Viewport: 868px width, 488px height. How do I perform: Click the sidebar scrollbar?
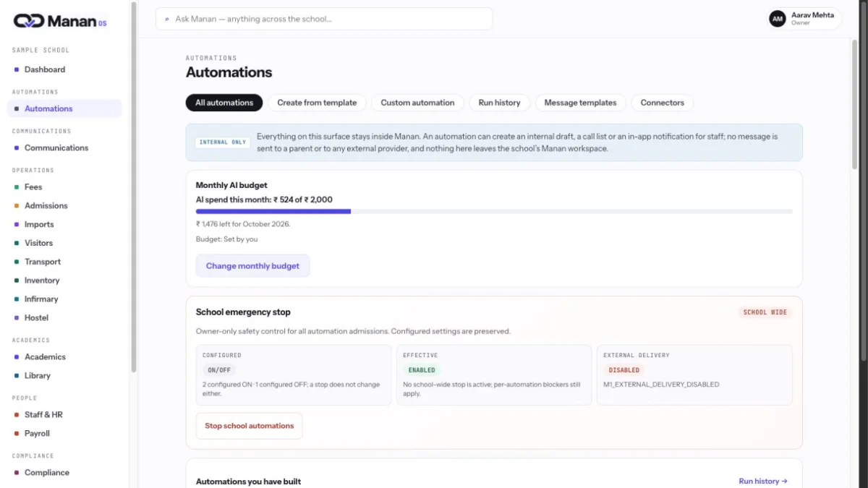(x=133, y=188)
